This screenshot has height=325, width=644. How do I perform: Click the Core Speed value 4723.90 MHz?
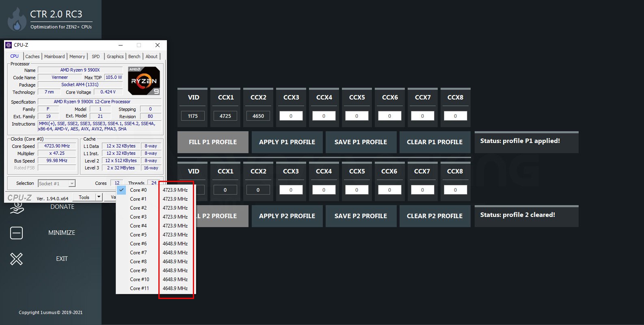57,146
